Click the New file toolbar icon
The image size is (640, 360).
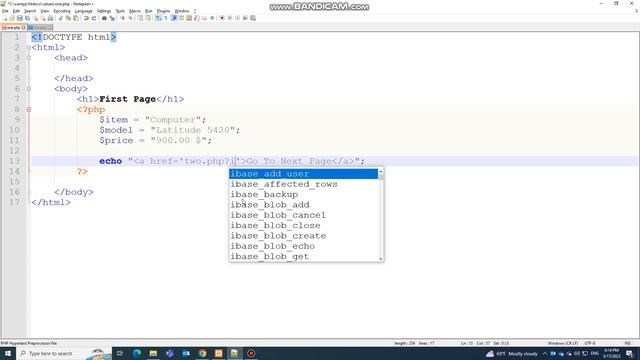(x=5, y=18)
